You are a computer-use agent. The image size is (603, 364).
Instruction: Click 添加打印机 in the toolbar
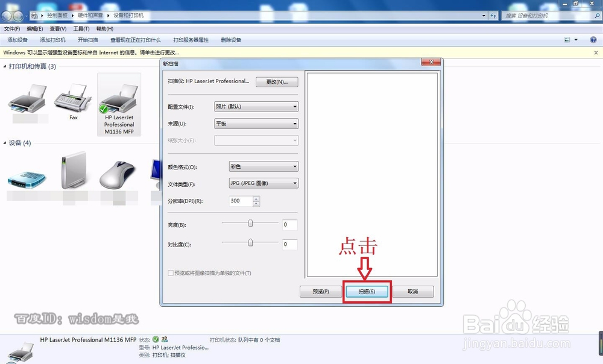click(x=52, y=40)
